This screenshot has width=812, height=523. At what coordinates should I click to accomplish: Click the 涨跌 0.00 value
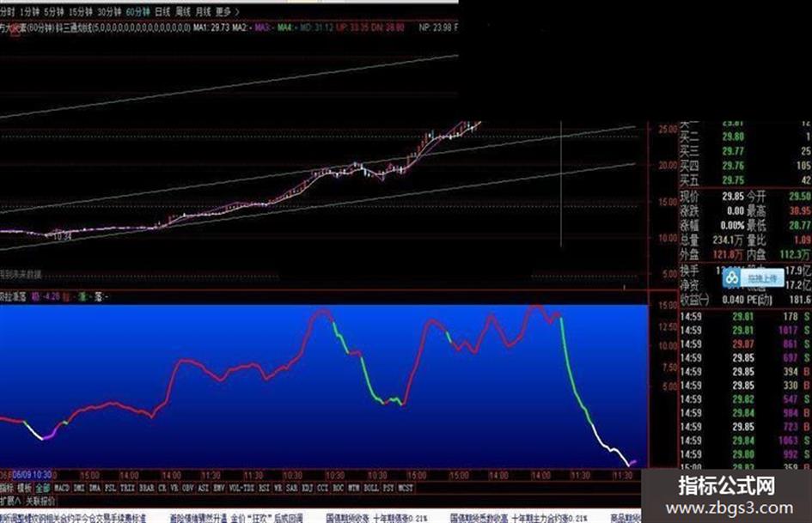736,210
